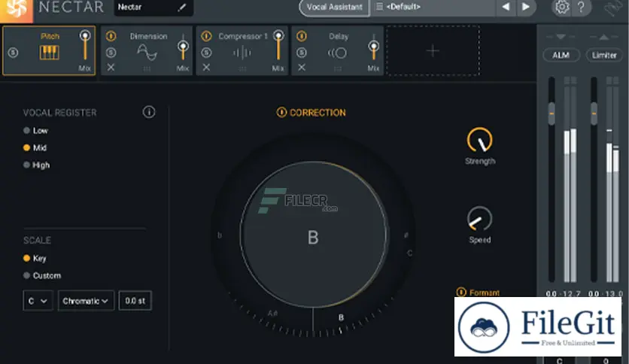This screenshot has width=629, height=364.
Task: Solo the Compressor 1 module
Action: 206,53
